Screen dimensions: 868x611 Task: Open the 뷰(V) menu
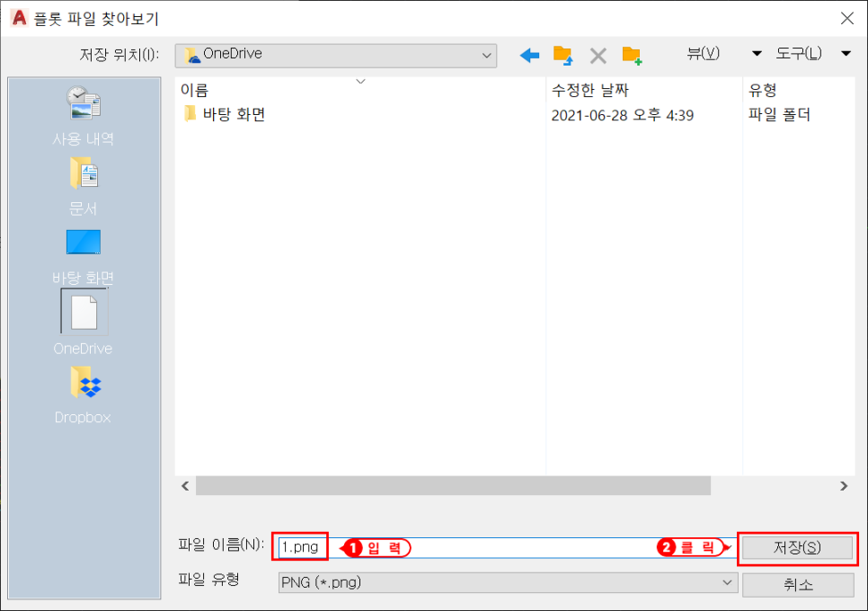coord(703,54)
